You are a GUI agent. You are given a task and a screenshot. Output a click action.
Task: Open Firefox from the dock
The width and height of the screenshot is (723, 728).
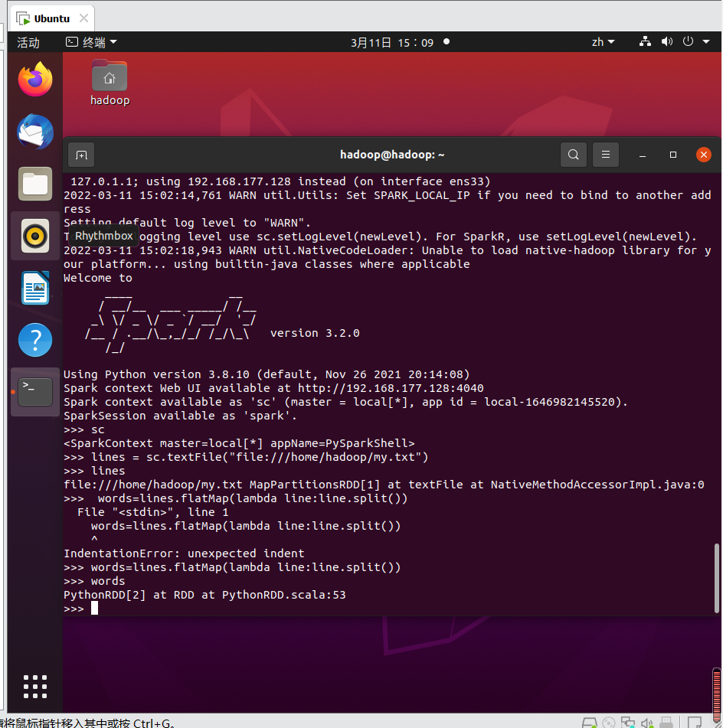(35, 80)
